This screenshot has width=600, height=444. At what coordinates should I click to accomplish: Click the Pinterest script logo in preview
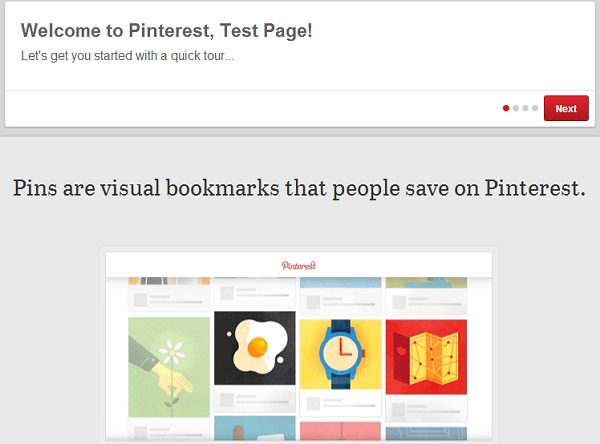point(299,265)
